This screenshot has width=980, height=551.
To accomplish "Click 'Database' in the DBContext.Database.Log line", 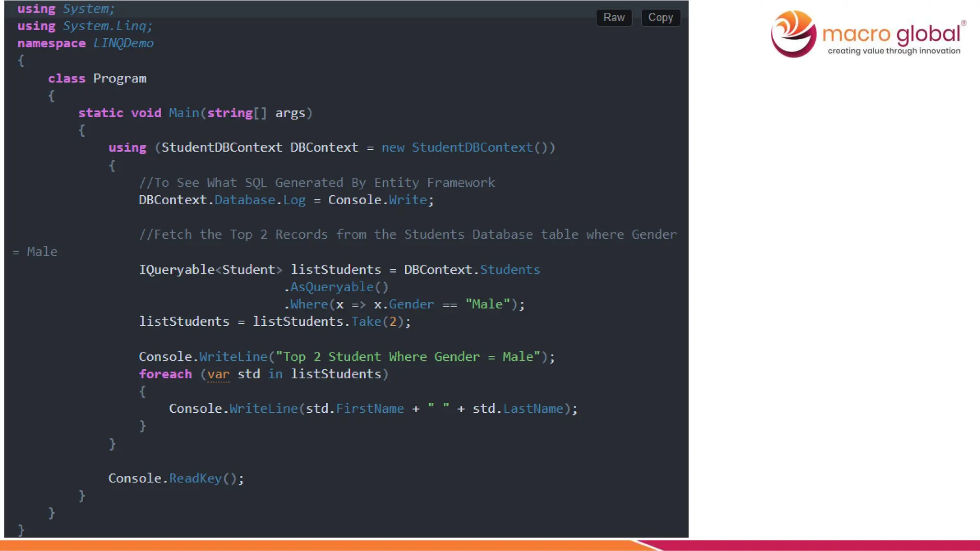I will tap(245, 200).
